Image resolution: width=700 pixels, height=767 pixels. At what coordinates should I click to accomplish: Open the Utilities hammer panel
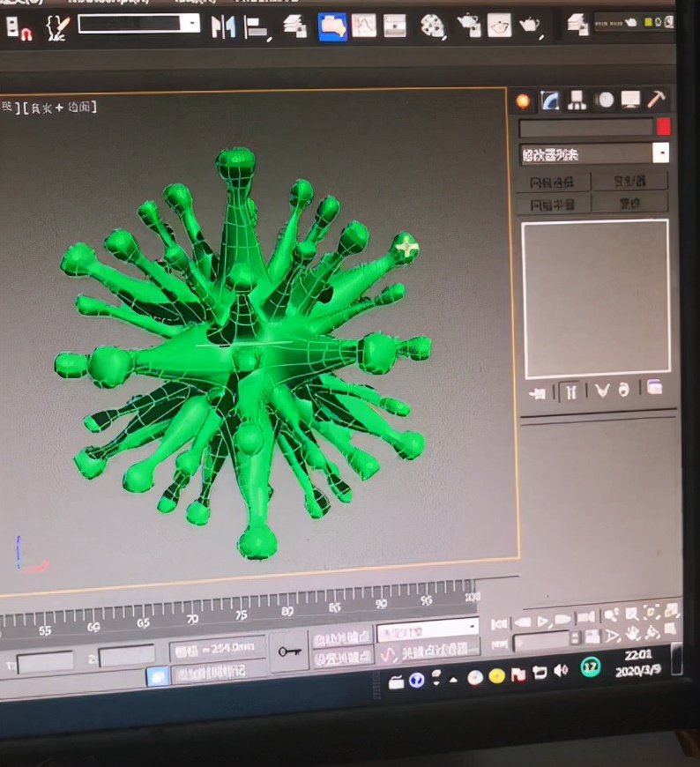(x=656, y=99)
